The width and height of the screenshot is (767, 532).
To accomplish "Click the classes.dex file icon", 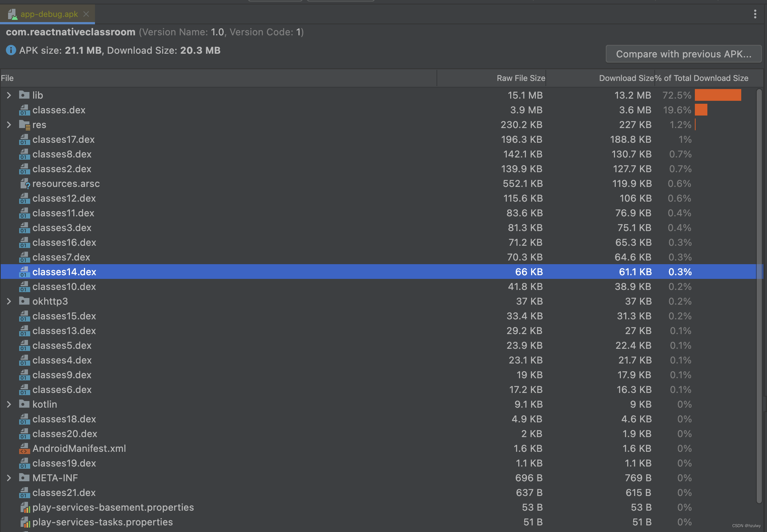I will pos(24,110).
